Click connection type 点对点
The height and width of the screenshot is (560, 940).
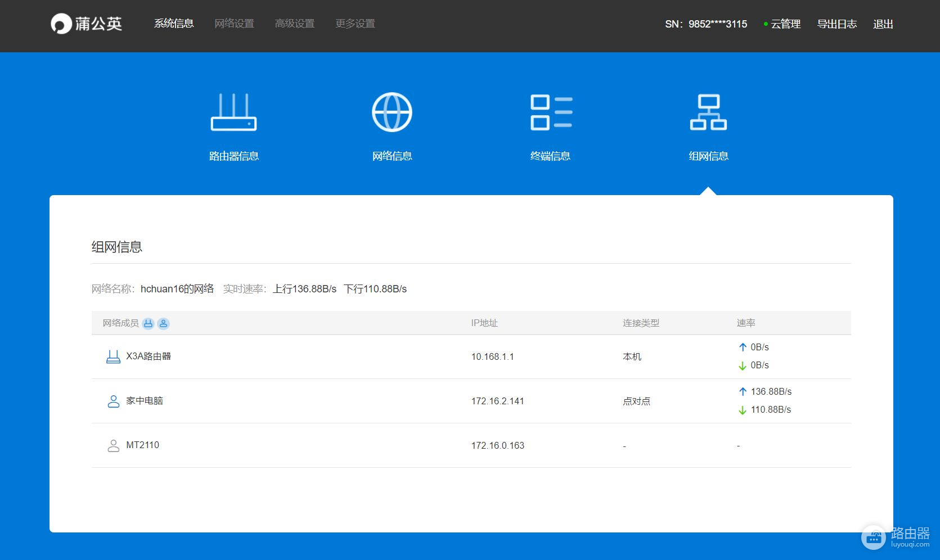point(636,401)
